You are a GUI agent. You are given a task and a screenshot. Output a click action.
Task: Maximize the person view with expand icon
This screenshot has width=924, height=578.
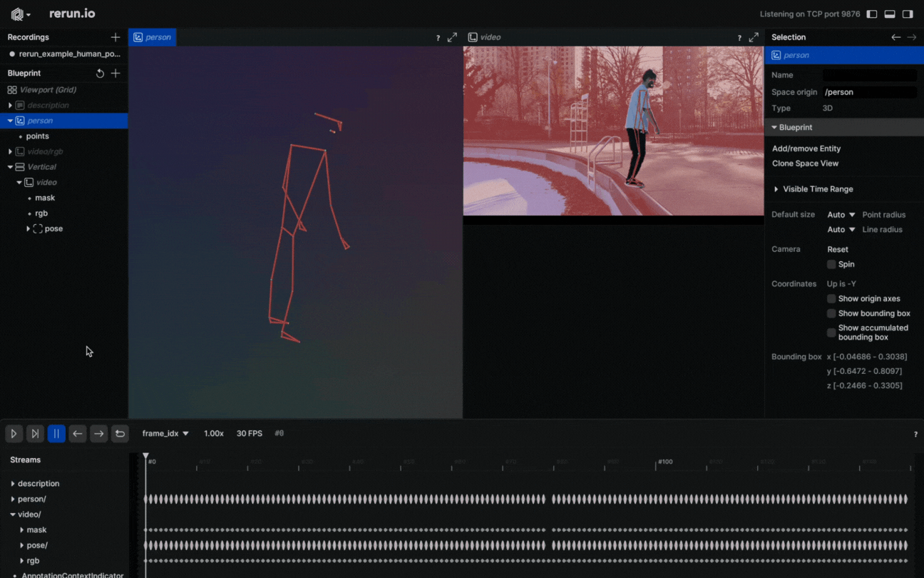tap(452, 38)
